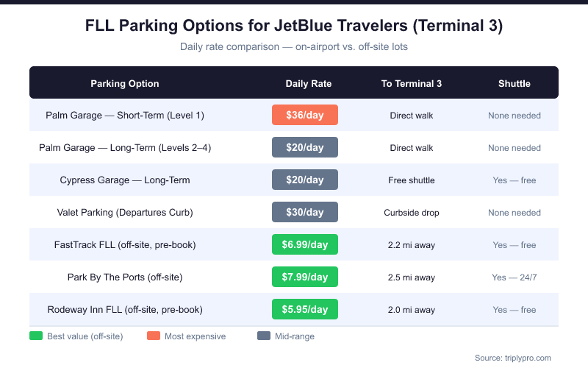Click Rodeway Inn FLL row label
Viewport: 588px width, 368px height.
125,310
